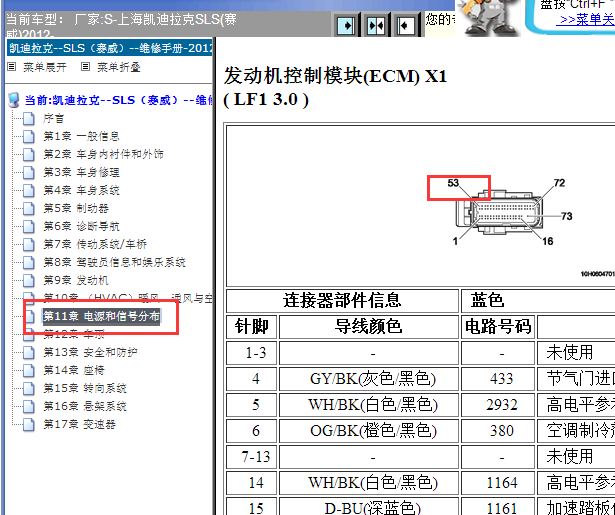Open chapter 第12章 车顶

coord(74,334)
